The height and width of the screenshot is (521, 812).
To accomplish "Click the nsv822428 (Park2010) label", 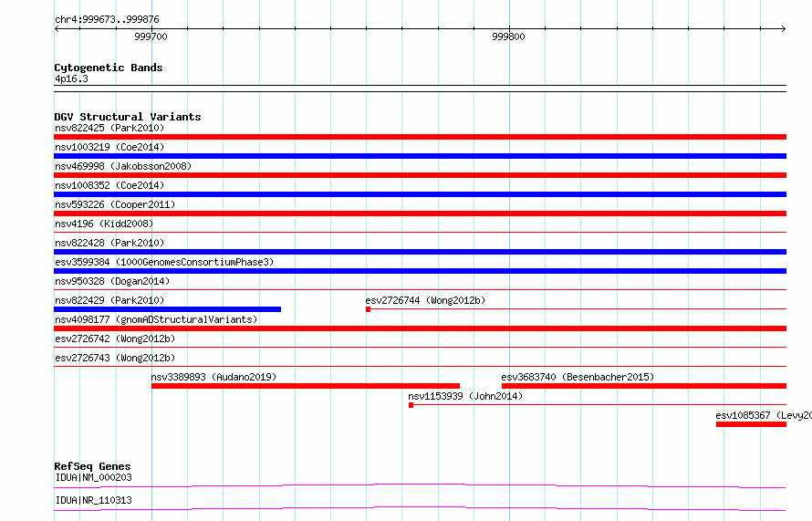I will pos(109,243).
